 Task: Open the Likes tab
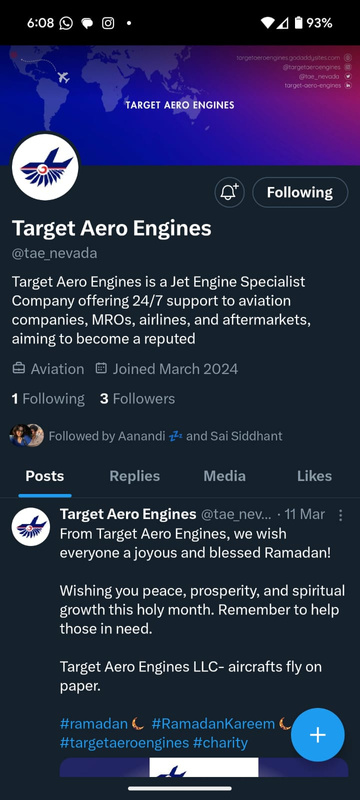pyautogui.click(x=314, y=476)
